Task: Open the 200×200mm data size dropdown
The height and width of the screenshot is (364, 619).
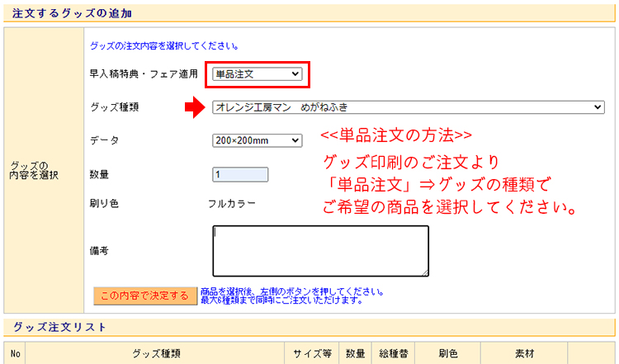Action: click(x=257, y=141)
